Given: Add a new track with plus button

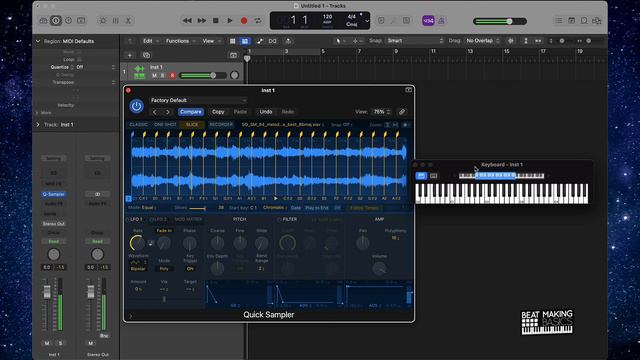Looking at the screenshot, I should pos(130,55).
